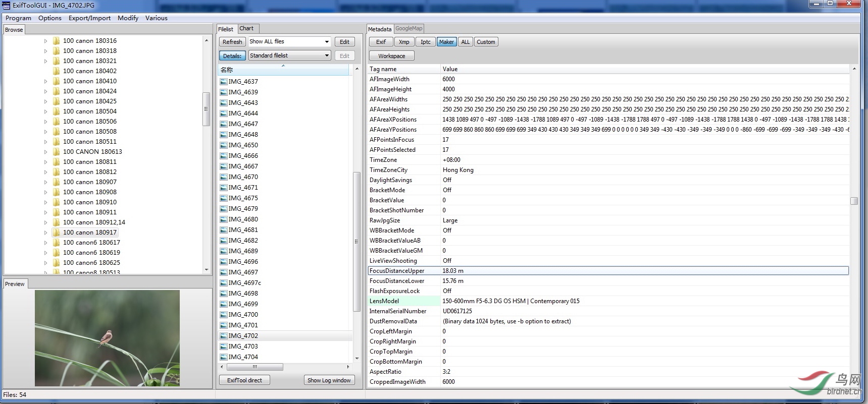Click the file icon beside IMG_4680

[224, 219]
